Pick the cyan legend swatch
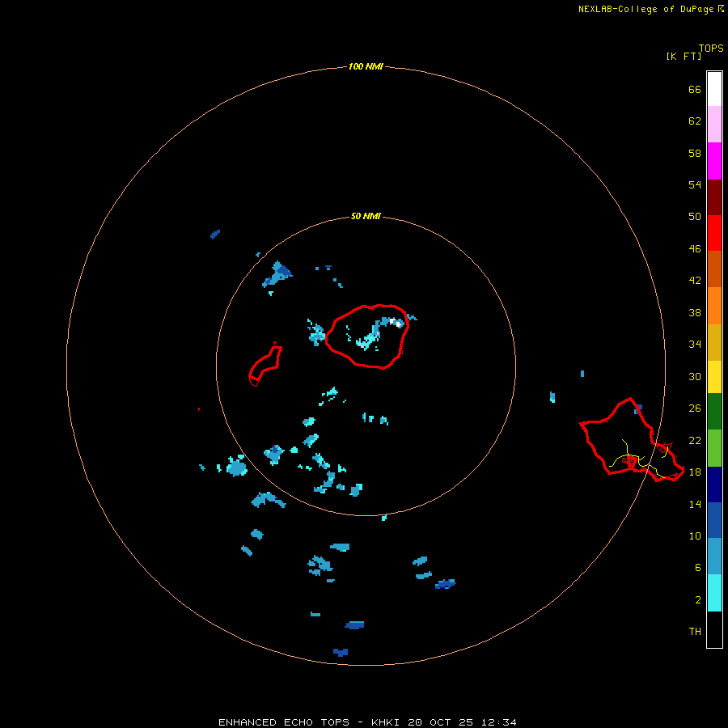The height and width of the screenshot is (728, 728). pyautogui.click(x=714, y=593)
